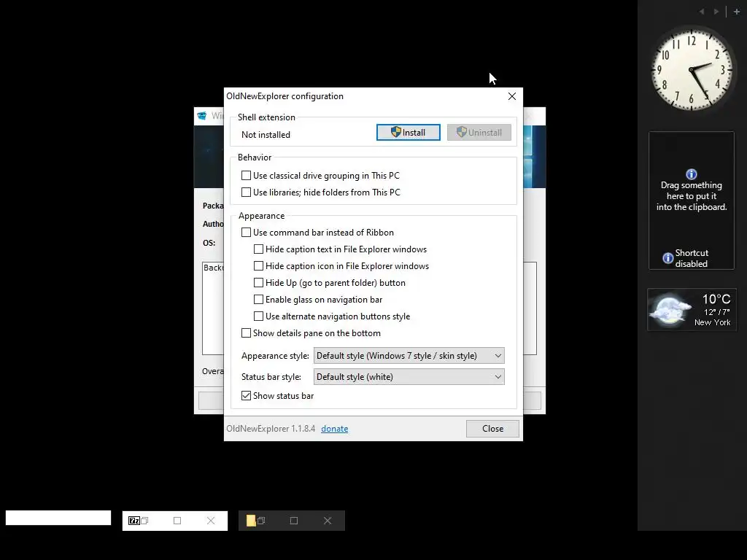Click the sidebar previous page arrow
The width and height of the screenshot is (747, 560).
701,12
